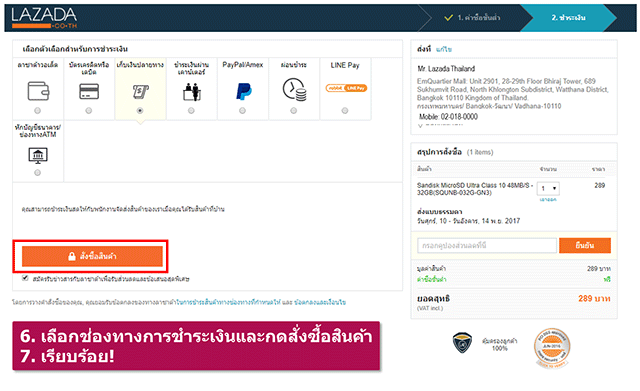Click the LAZADA.CO.TH logo
This screenshot has height=391, width=640.
[x=44, y=18]
